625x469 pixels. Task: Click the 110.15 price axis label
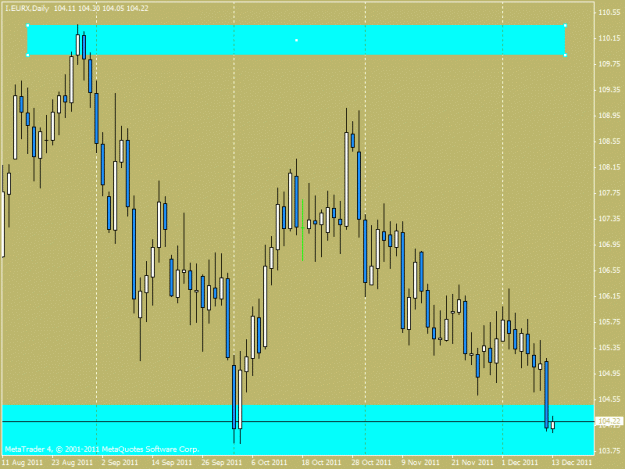coord(609,38)
